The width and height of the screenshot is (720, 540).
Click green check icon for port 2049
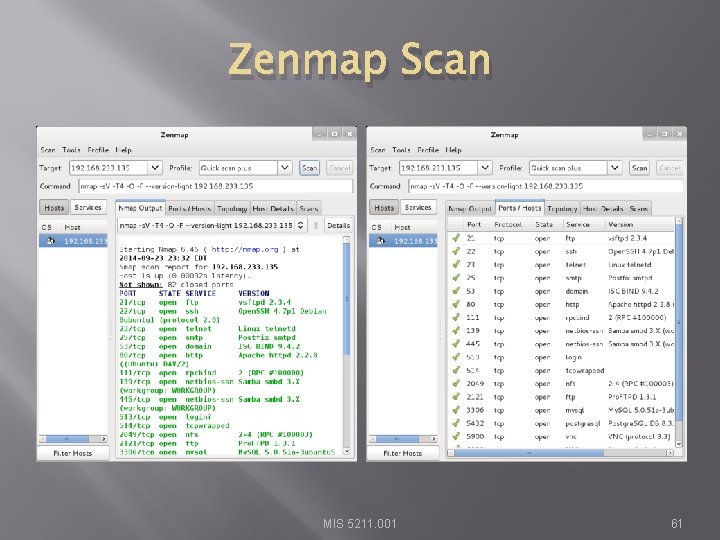point(456,383)
